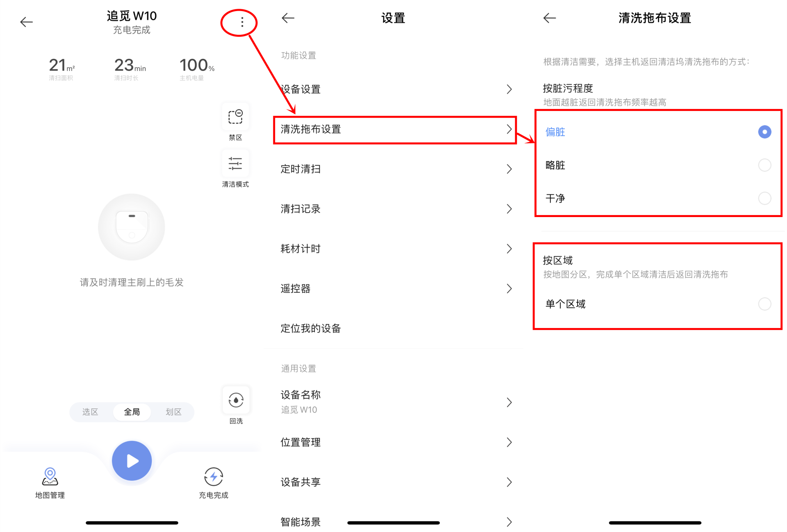787x532 pixels.
Task: Tap 定位我的设备 to locate the device
Action: (x=312, y=328)
